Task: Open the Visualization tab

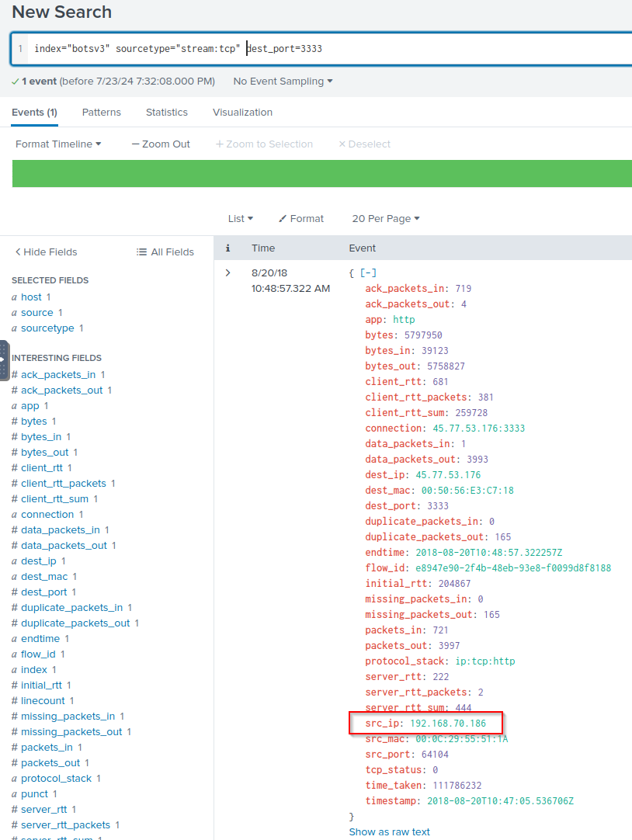Action: pyautogui.click(x=242, y=112)
